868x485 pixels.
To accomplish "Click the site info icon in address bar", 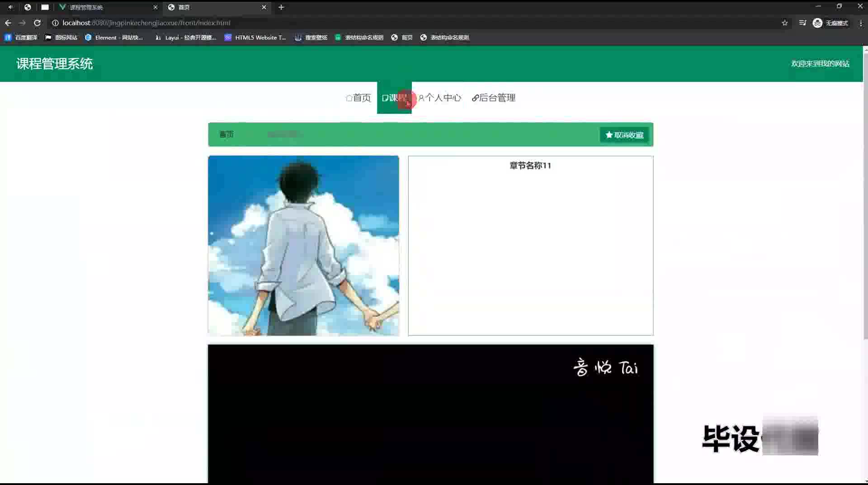I will tap(55, 23).
